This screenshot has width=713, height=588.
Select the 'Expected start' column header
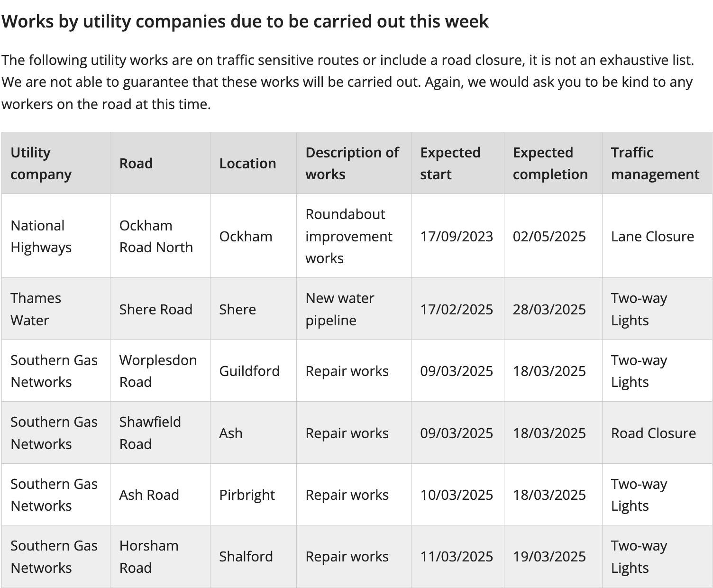457,163
